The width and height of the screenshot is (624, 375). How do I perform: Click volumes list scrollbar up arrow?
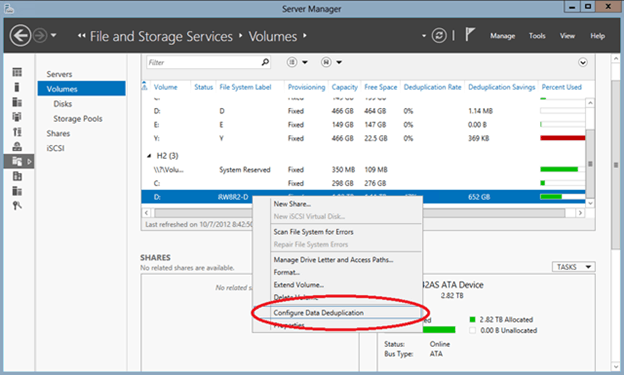pos(590,103)
